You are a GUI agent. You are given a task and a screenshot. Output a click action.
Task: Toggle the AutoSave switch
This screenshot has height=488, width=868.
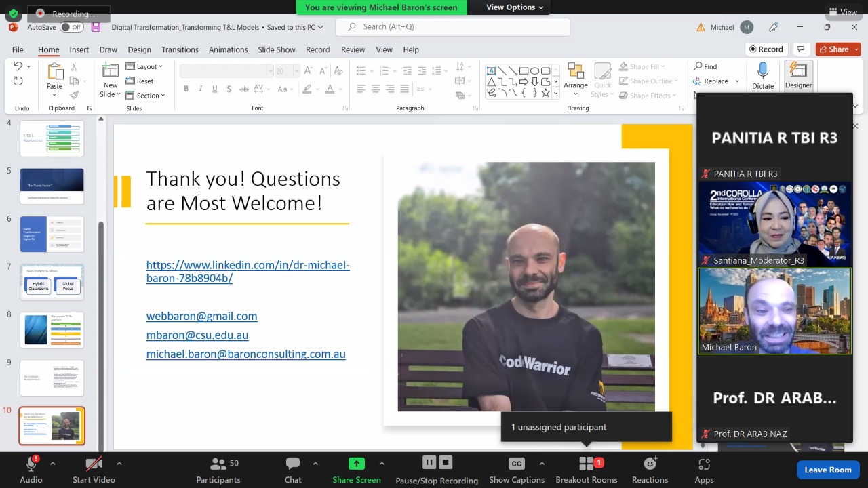(x=71, y=27)
